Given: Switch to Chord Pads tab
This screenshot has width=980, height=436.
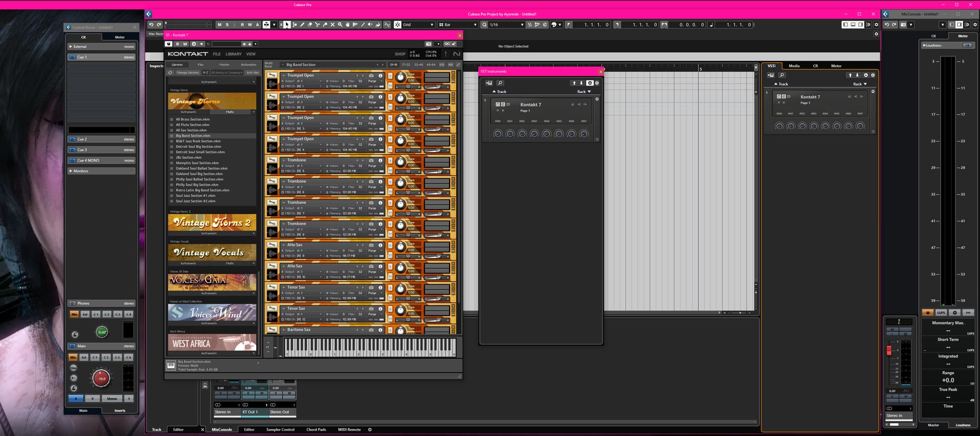Looking at the screenshot, I should (x=316, y=429).
